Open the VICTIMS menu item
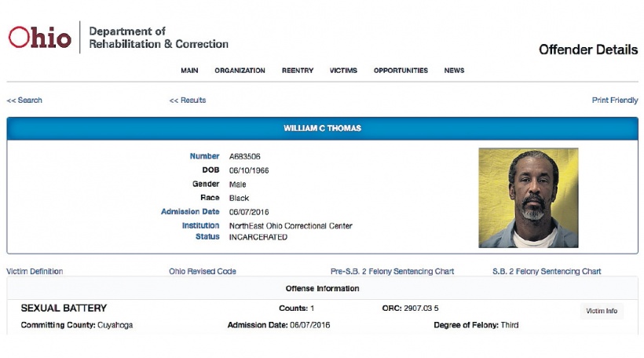 [x=343, y=71]
